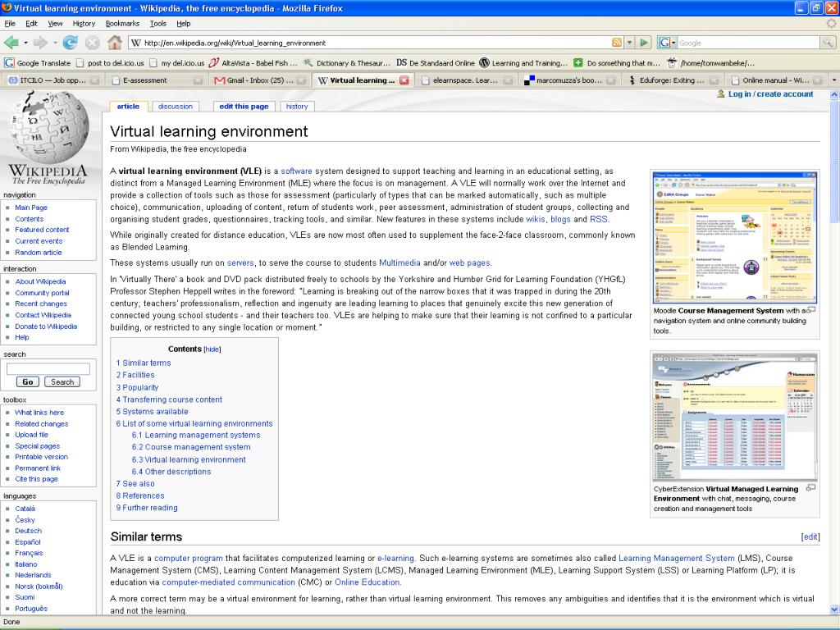
Task: Open the Moodle Course Management screenshot thumbnail
Action: click(x=735, y=237)
